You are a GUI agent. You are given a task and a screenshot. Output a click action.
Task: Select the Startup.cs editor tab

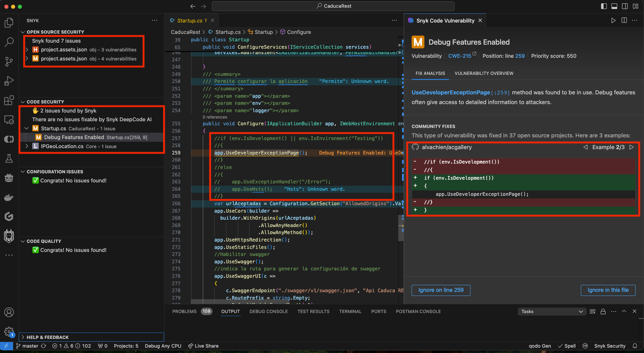[192, 20]
